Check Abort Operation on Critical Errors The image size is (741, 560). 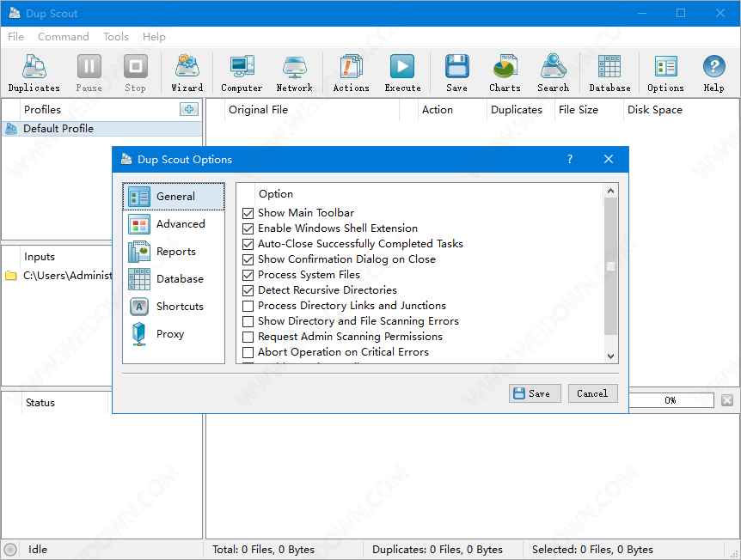[248, 352]
